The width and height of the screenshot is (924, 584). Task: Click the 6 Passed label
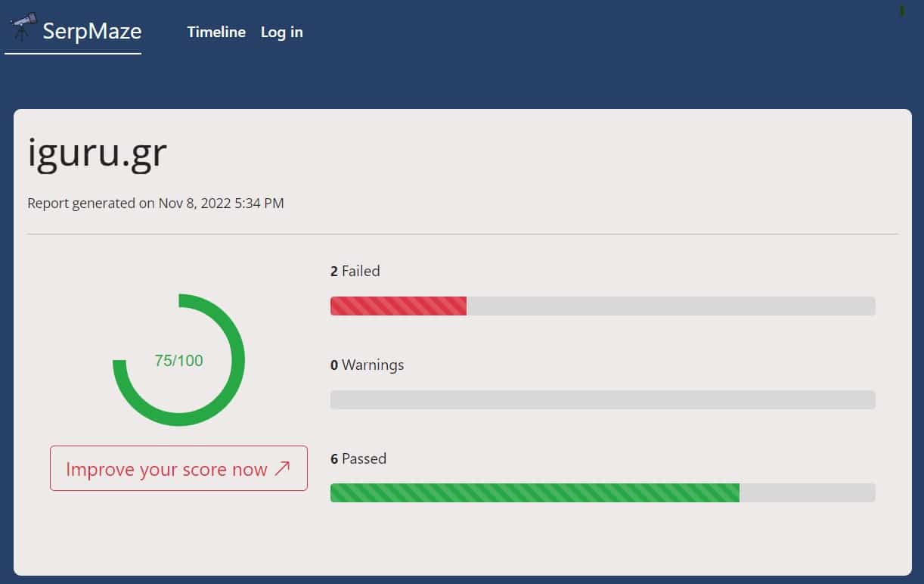[x=358, y=458]
